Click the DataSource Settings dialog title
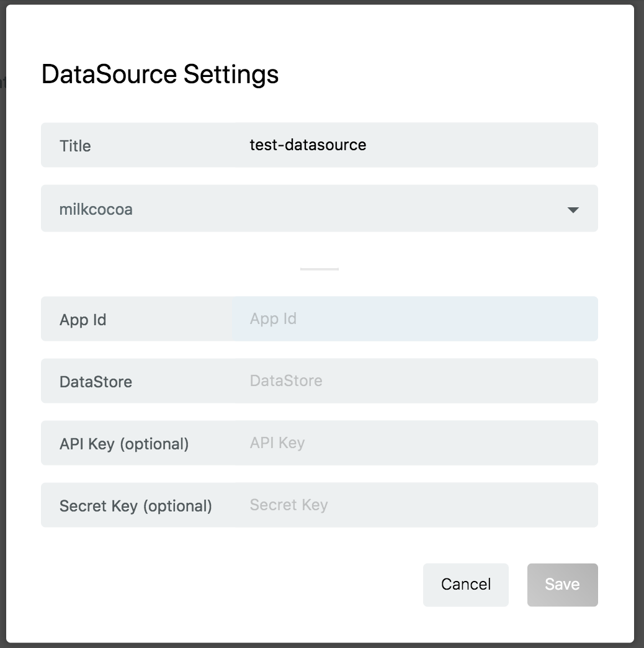The height and width of the screenshot is (648, 644). [159, 74]
